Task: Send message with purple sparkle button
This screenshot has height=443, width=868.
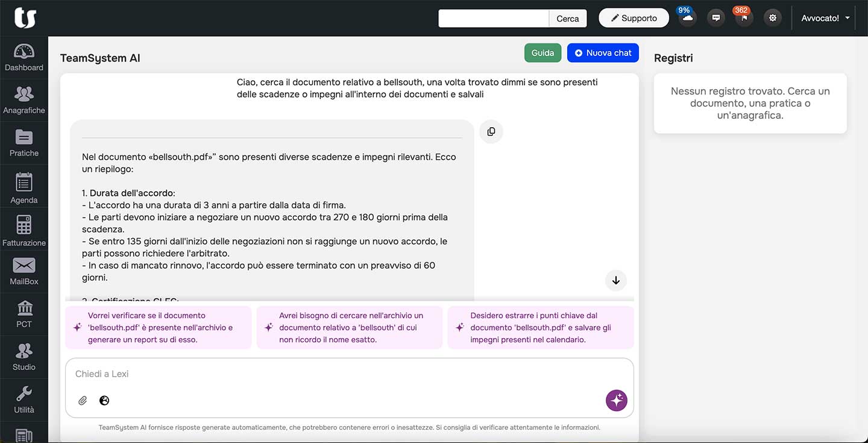Action: 617,400
